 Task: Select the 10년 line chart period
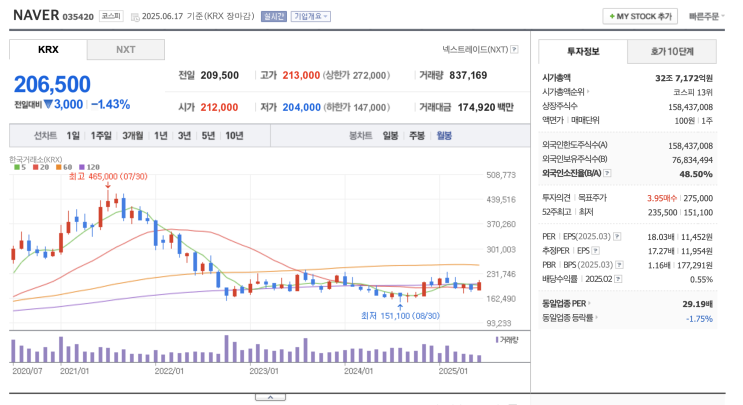pyautogui.click(x=234, y=136)
